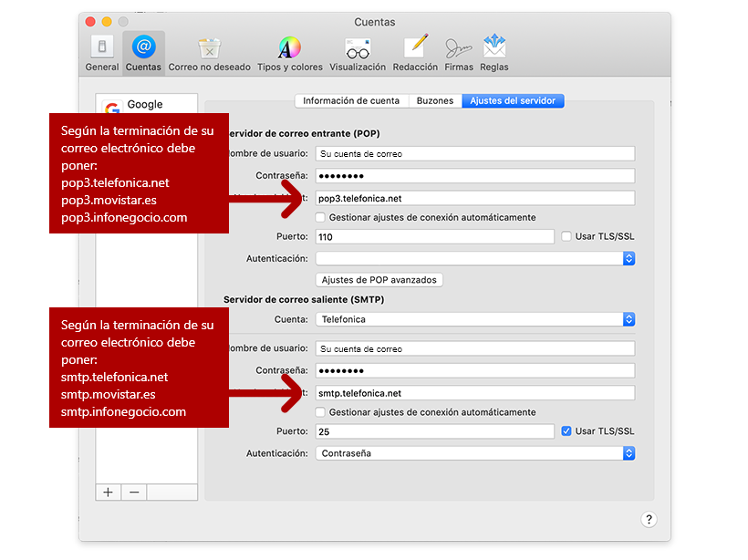Open the SMTP Cuenta Telefonica dropdown
This screenshot has height=560, width=748.
coord(475,319)
